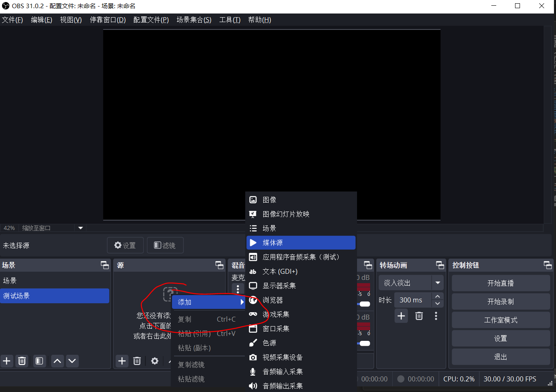Click the plus icon in Sources panel
Image resolution: width=556 pixels, height=392 pixels.
(122, 361)
